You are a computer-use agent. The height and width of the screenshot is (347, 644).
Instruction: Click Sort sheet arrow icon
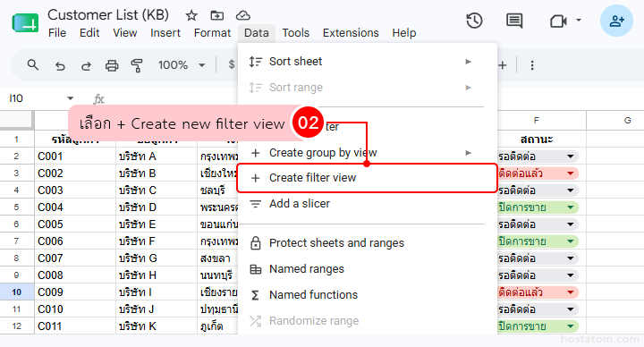point(256,62)
